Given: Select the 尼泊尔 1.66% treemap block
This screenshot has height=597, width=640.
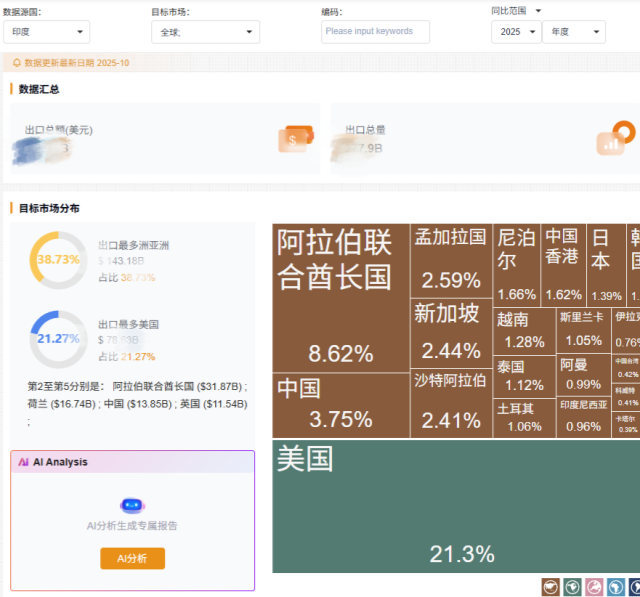Looking at the screenshot, I should pos(517,265).
